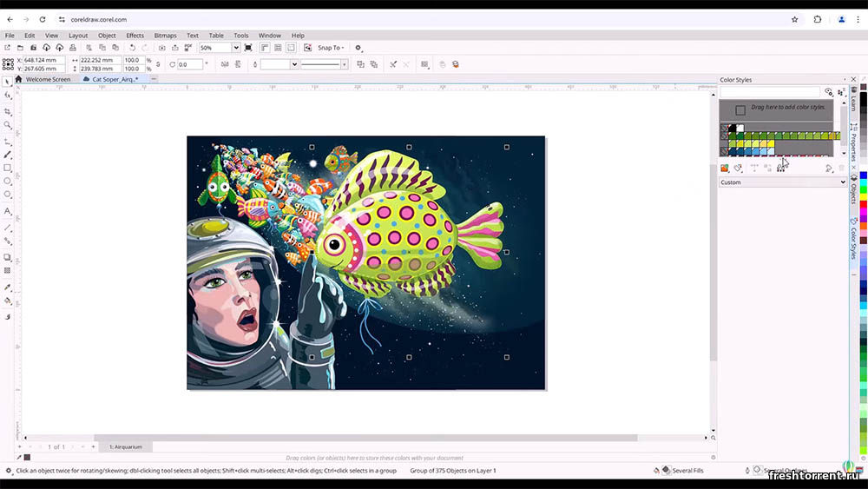Click the Open folder icon in toolbar

pyautogui.click(x=21, y=48)
